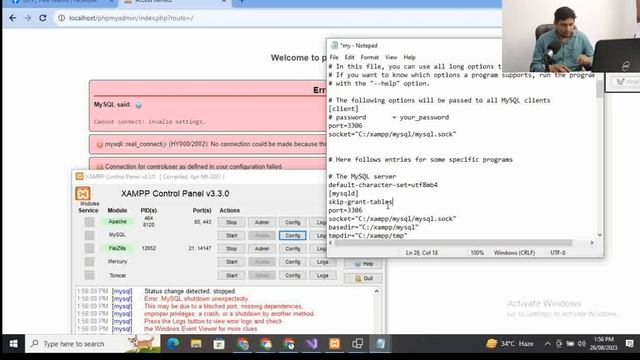
Task: Click the Notepad title bar icon
Action: point(334,45)
